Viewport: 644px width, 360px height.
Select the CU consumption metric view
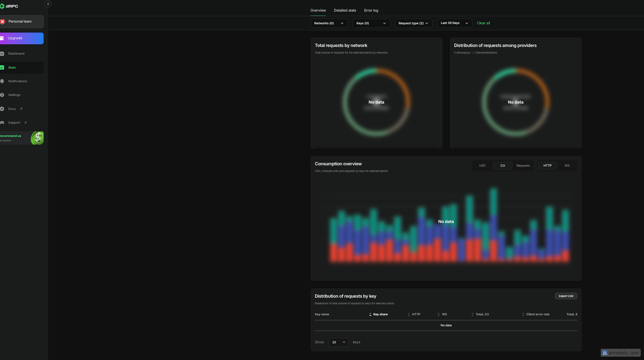(502, 165)
